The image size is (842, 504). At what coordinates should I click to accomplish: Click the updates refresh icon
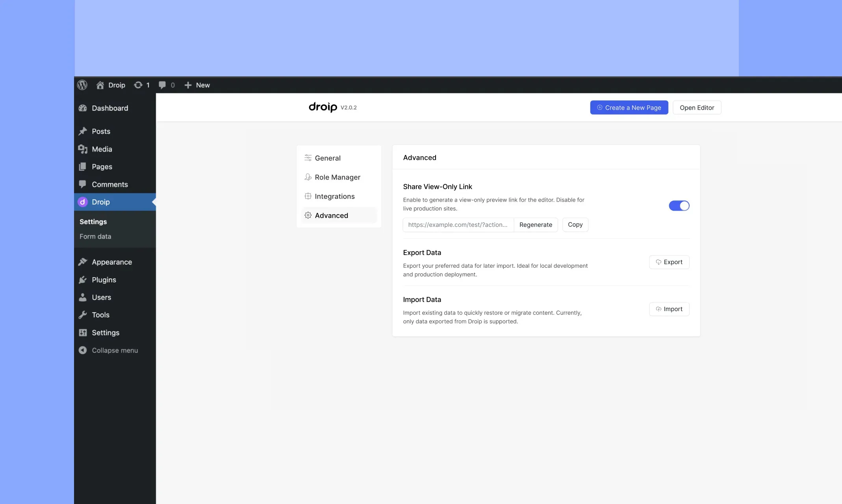[138, 85]
